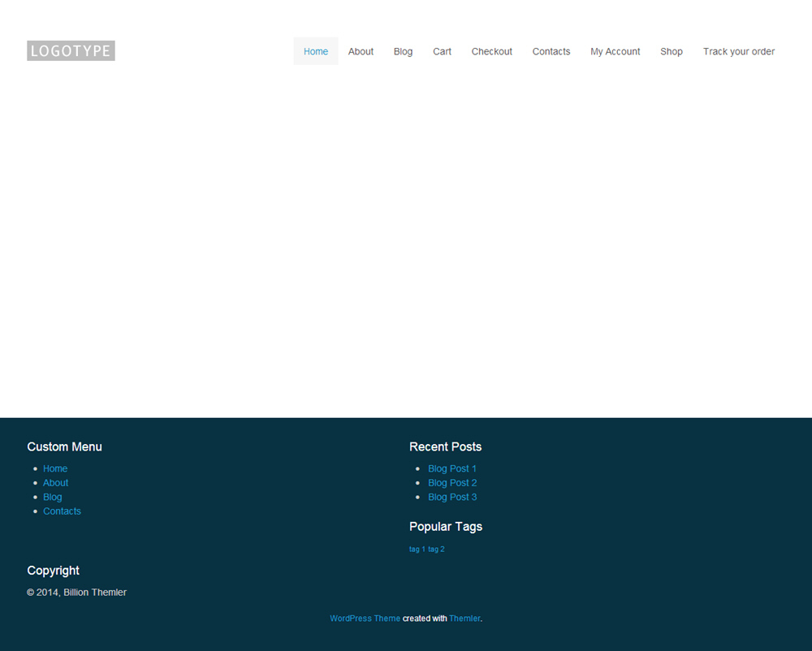The width and height of the screenshot is (812, 651).
Task: Open the Cart page from header
Action: click(442, 51)
